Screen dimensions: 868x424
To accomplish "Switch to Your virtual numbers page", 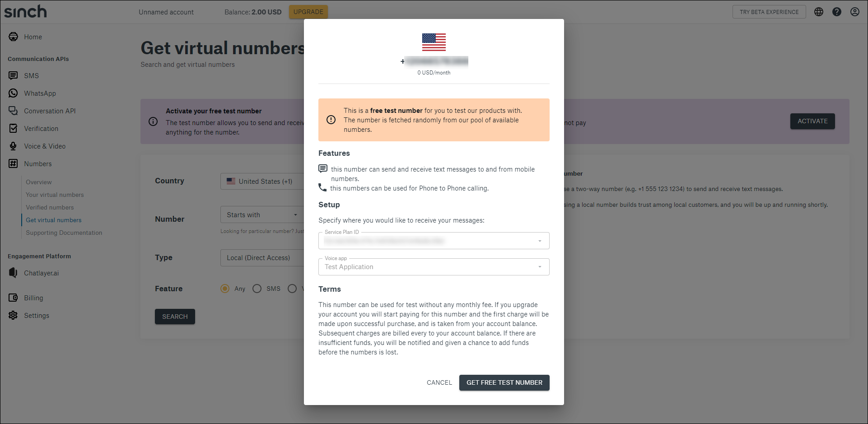I will [x=55, y=195].
